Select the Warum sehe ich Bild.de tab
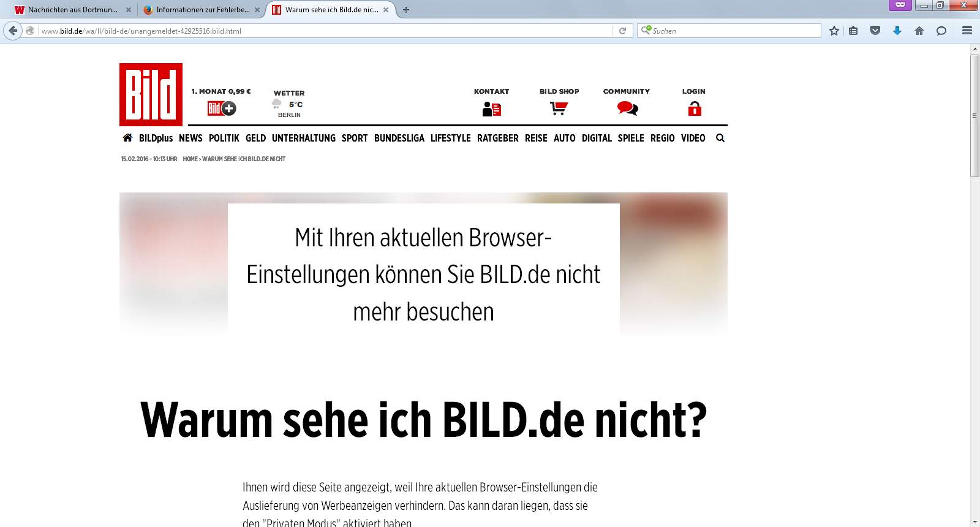This screenshot has width=980, height=527. click(331, 10)
